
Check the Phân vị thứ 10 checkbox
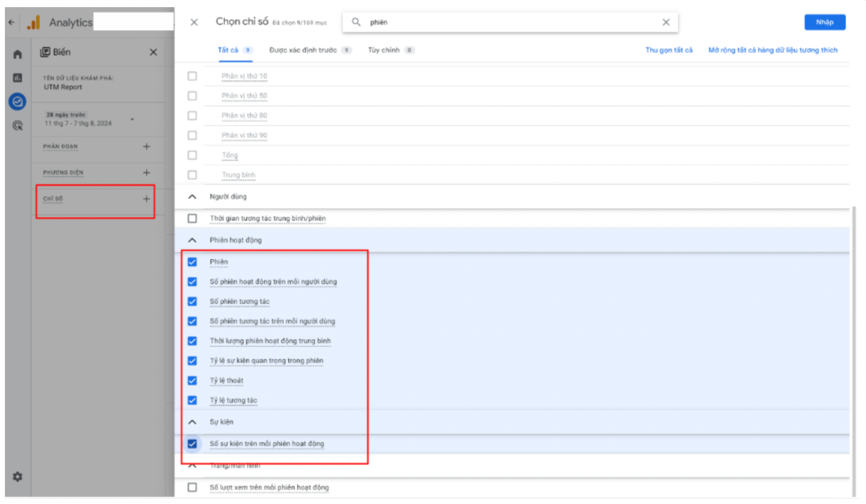tap(192, 76)
